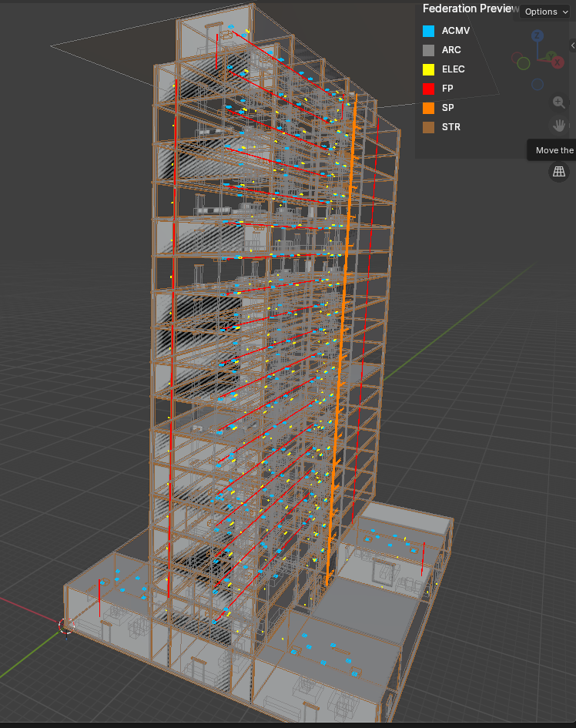576x728 pixels.
Task: Click the Federation Preview title
Action: pos(471,8)
